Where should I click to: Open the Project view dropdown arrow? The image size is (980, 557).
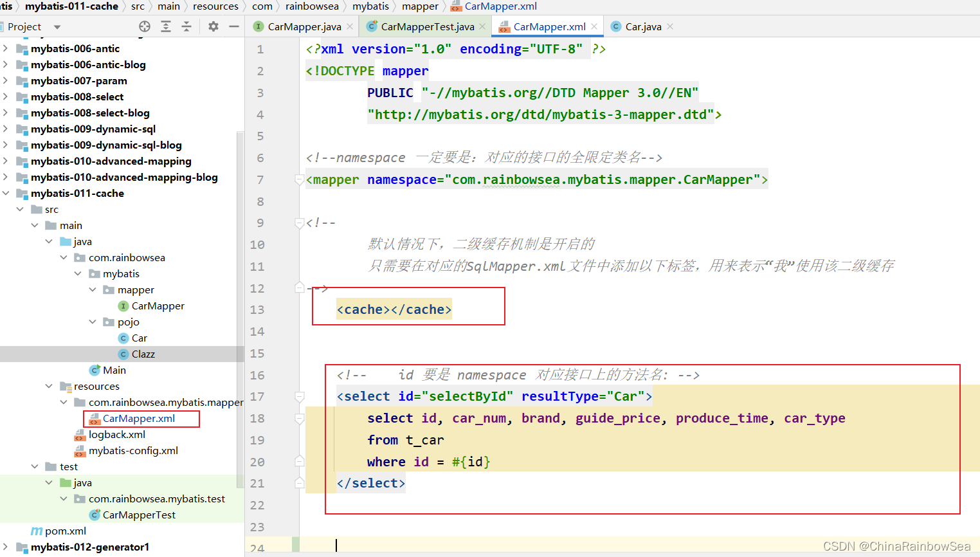[57, 27]
